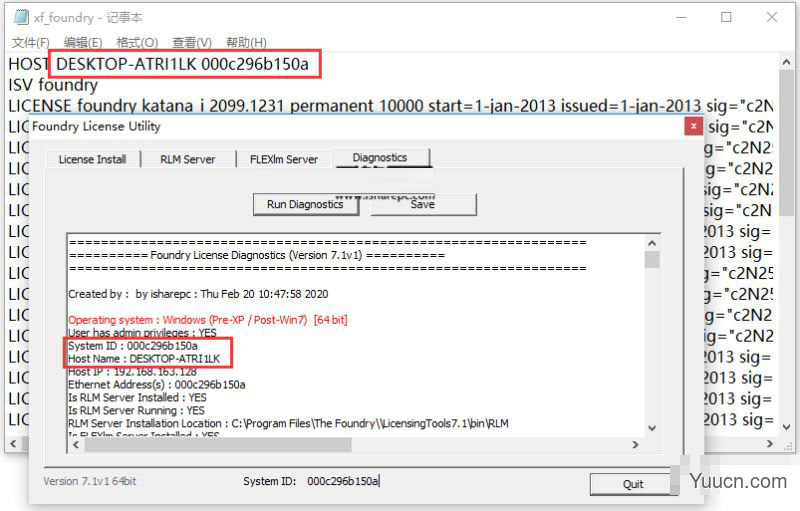The height and width of the screenshot is (511, 800).
Task: Close the Foundry License Utility dialog
Action: tap(693, 126)
